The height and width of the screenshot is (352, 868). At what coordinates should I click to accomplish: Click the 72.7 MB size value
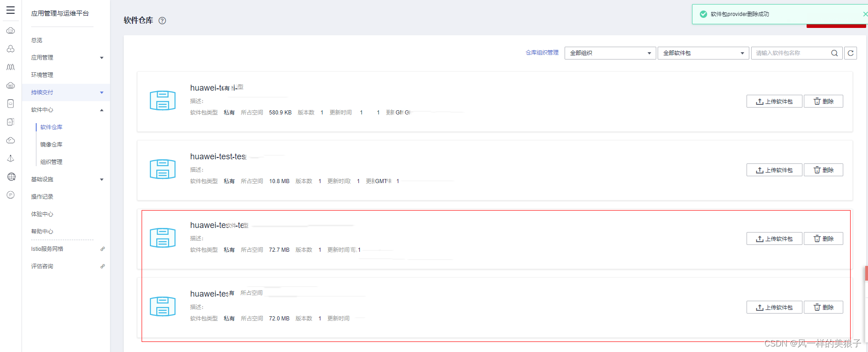pos(279,250)
